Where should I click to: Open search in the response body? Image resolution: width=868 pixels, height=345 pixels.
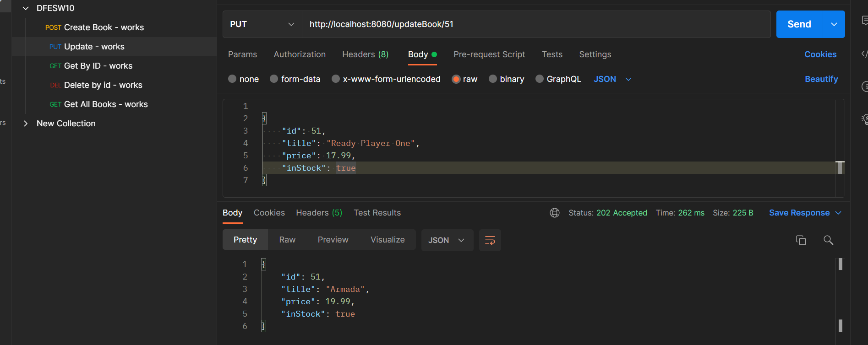coord(828,240)
